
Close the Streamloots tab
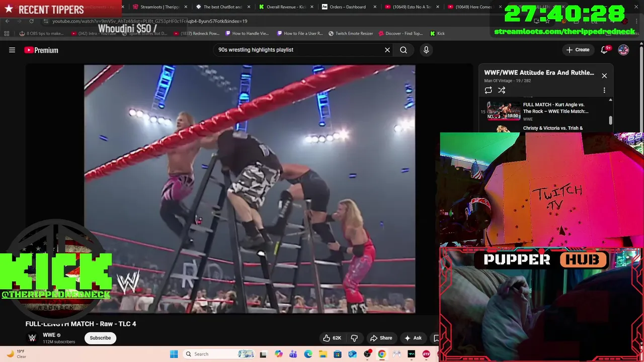coord(186,7)
